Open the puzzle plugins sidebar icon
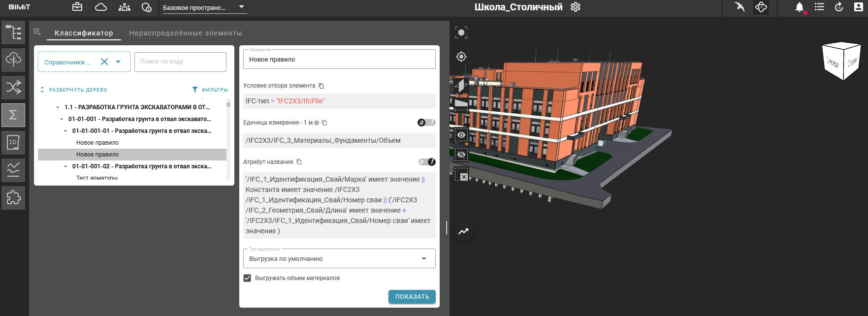Image resolution: width=868 pixels, height=316 pixels. pos(13,198)
